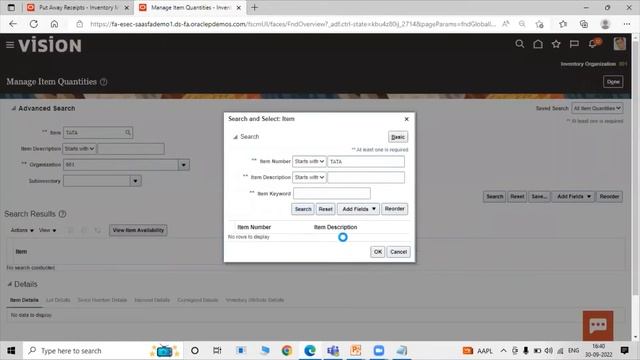Open Zoom from the taskbar
The height and width of the screenshot is (360, 640).
[x=379, y=351]
